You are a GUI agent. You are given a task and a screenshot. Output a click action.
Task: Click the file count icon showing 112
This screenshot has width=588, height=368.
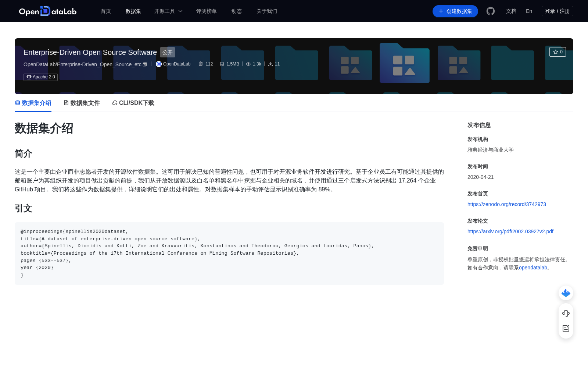(x=201, y=64)
